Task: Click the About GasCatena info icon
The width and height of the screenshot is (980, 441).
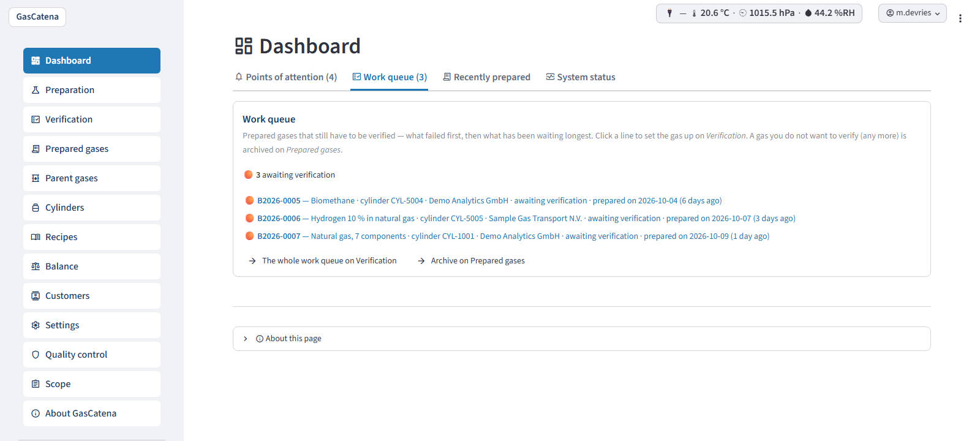Action: click(36, 413)
